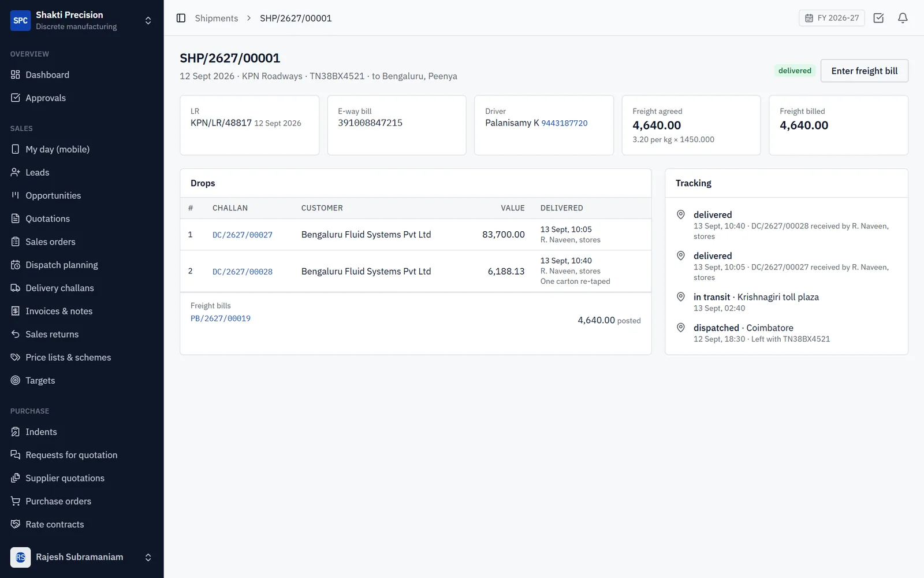
Task: Click value 83,700.00 in drops table
Action: click(x=504, y=235)
